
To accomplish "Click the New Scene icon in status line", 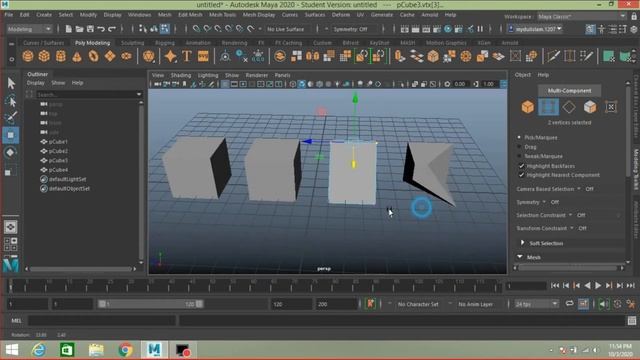I will (x=69, y=29).
